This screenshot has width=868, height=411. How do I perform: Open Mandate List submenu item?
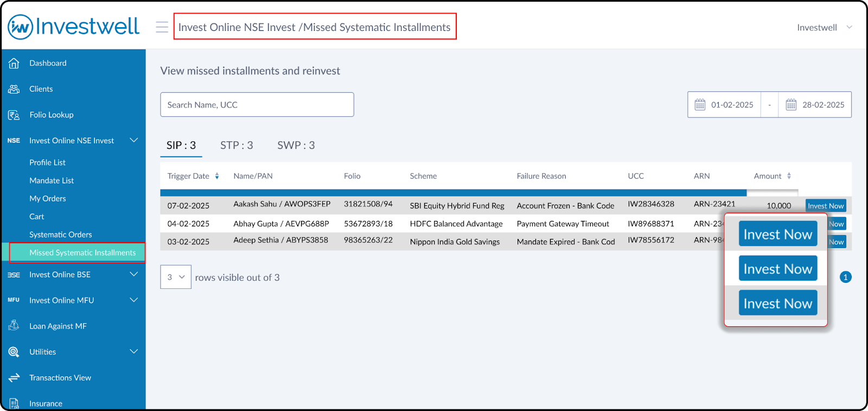click(52, 180)
